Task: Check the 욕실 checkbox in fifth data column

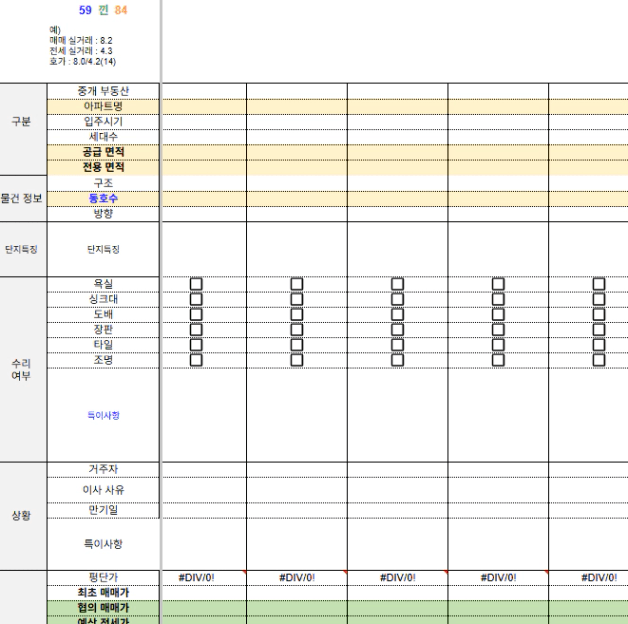Action: tap(599, 284)
